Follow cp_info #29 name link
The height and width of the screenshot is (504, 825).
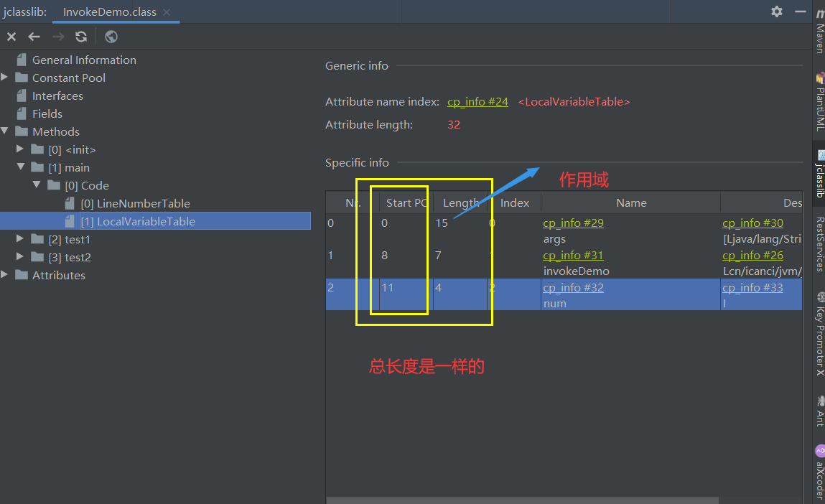(573, 223)
